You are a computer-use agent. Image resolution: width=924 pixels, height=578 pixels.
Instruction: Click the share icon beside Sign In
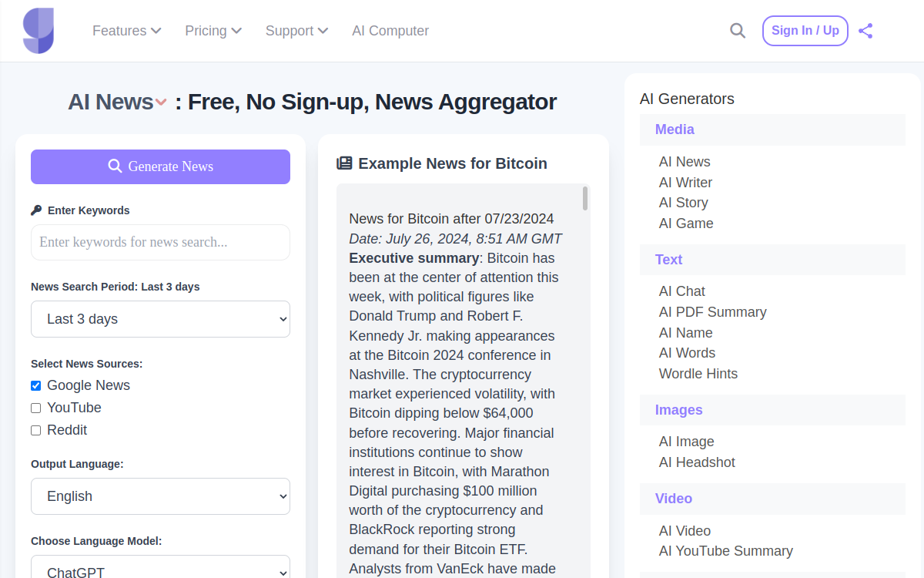pyautogui.click(x=865, y=31)
